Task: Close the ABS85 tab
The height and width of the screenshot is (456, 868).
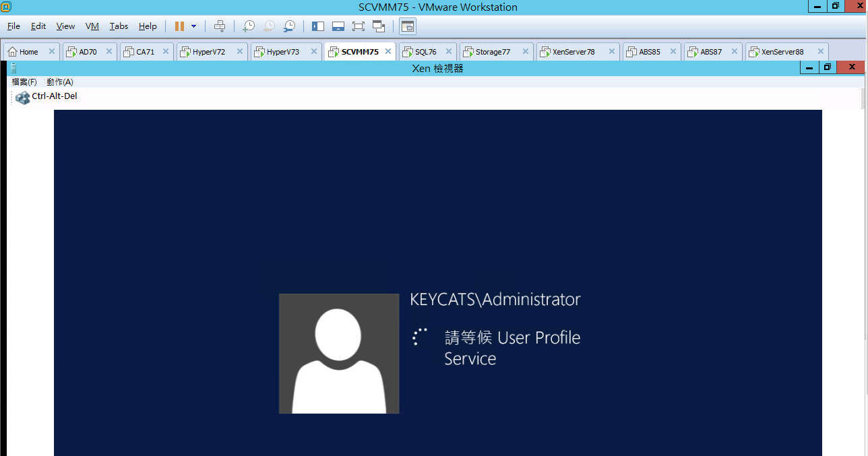Action: click(x=672, y=51)
